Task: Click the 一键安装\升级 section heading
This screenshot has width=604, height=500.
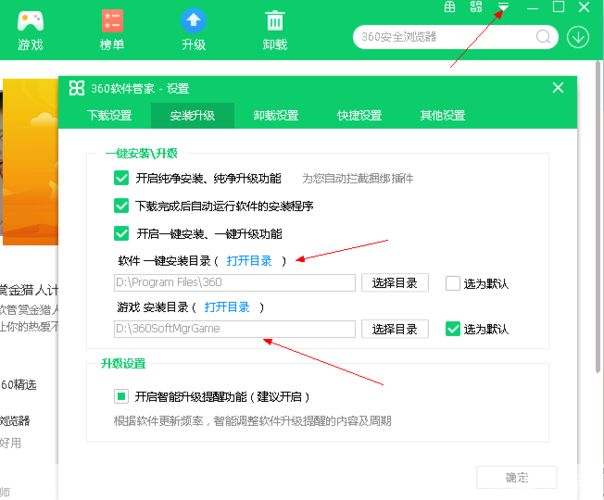Action: [141, 153]
